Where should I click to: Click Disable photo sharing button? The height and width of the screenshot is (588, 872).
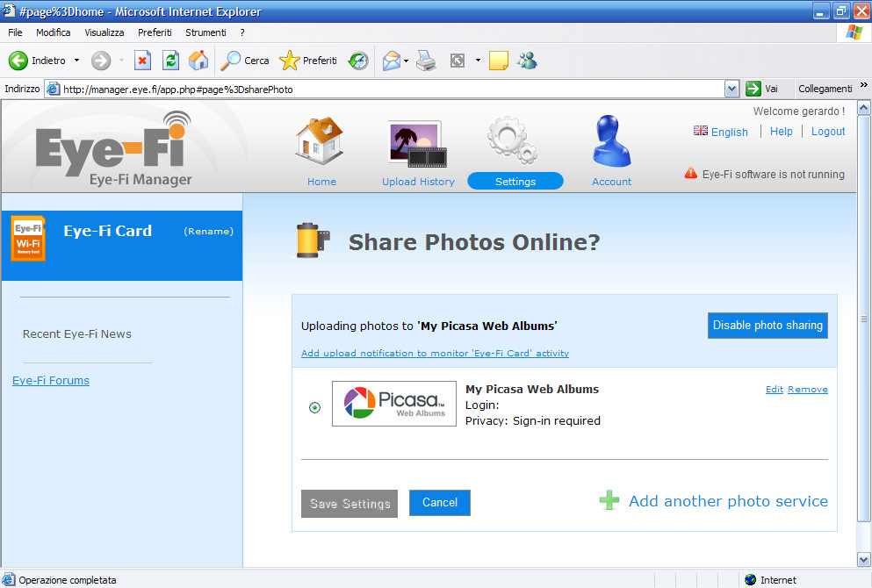pyautogui.click(x=768, y=325)
